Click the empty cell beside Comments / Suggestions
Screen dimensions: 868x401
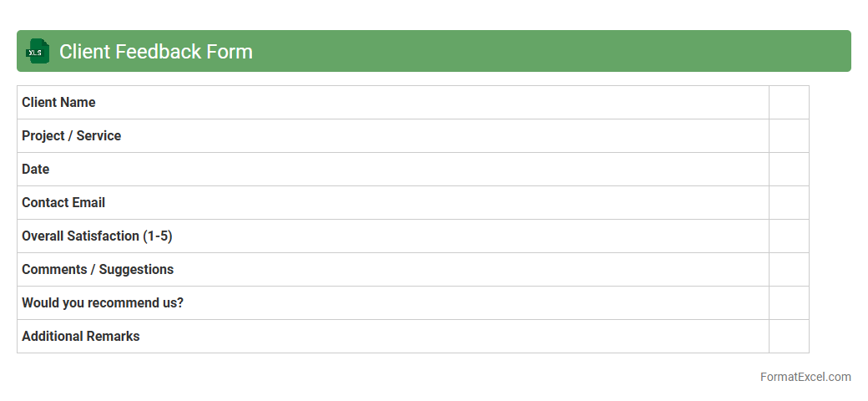coord(789,270)
